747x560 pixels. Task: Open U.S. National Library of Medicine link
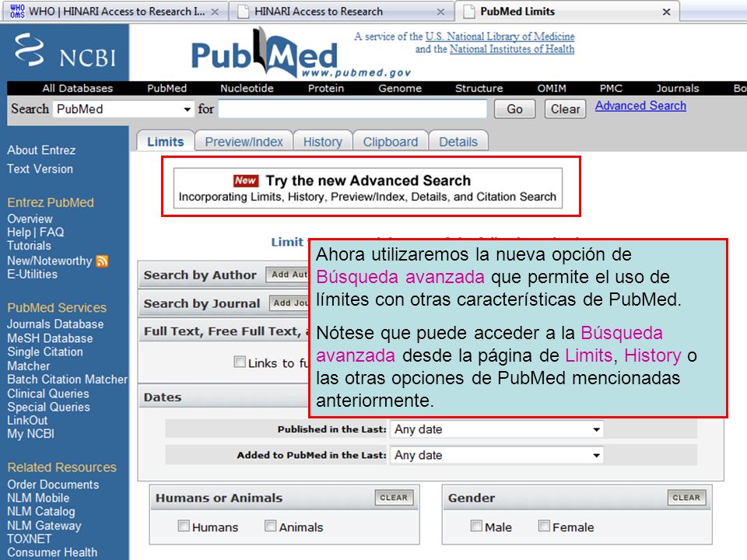pyautogui.click(x=500, y=37)
